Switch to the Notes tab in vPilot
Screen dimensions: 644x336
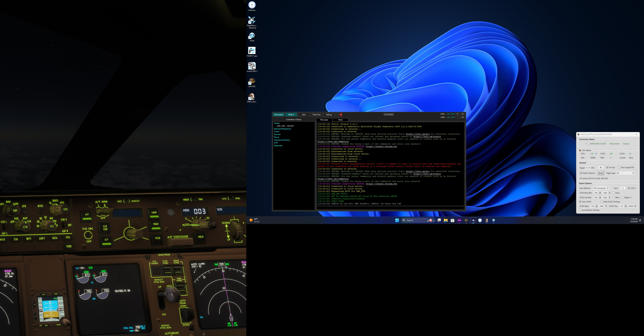click(340, 120)
